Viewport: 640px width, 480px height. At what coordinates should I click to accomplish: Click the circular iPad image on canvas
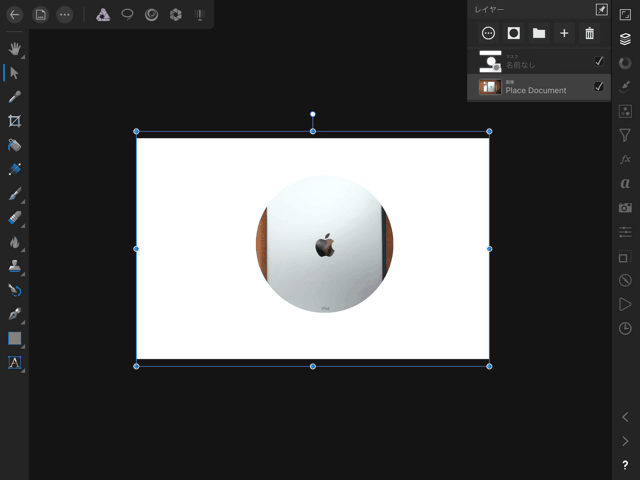click(x=324, y=244)
